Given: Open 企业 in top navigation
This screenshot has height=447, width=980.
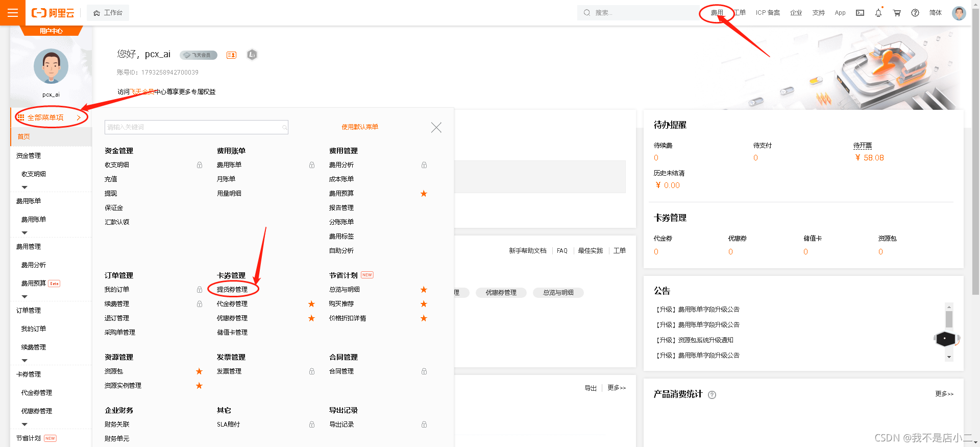Looking at the screenshot, I should (796, 13).
